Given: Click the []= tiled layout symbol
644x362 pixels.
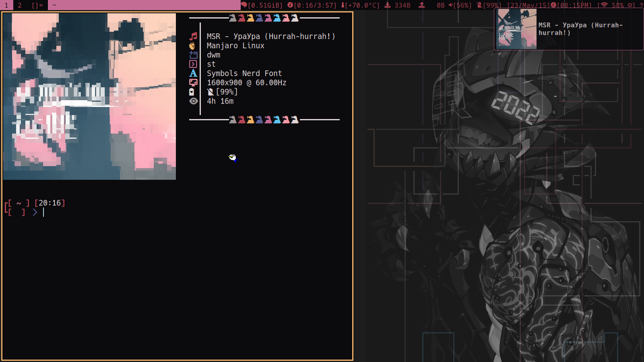Looking at the screenshot, I should point(37,5).
